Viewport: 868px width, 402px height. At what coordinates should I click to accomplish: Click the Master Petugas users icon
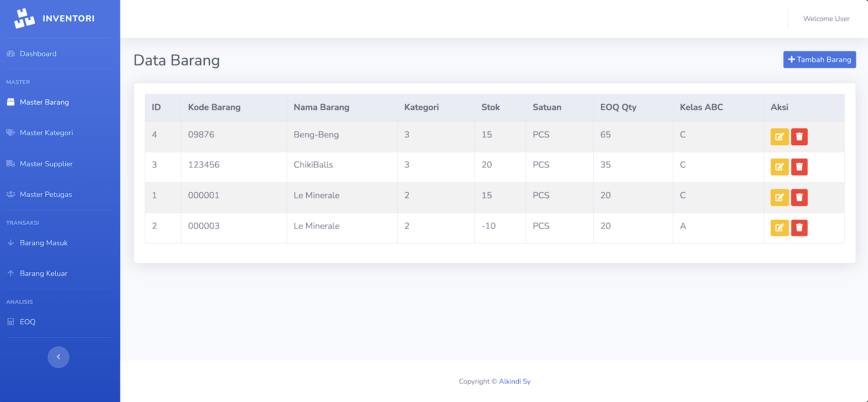11,194
